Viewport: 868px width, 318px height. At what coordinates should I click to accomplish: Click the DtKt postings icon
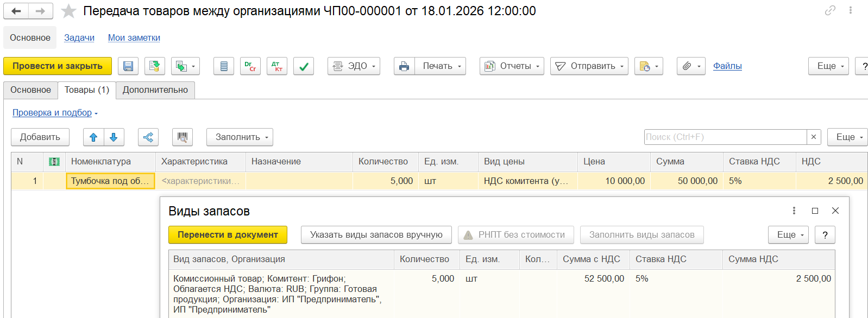pyautogui.click(x=277, y=66)
